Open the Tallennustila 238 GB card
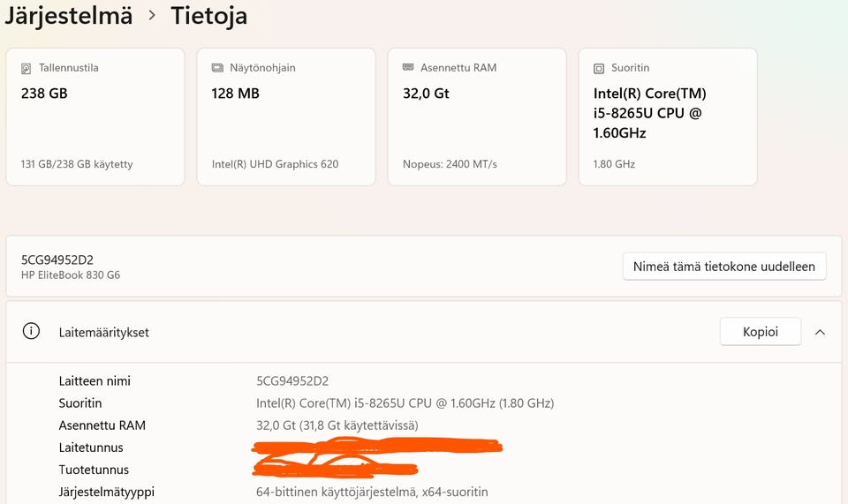This screenshot has height=504, width=848. pyautogui.click(x=95, y=117)
